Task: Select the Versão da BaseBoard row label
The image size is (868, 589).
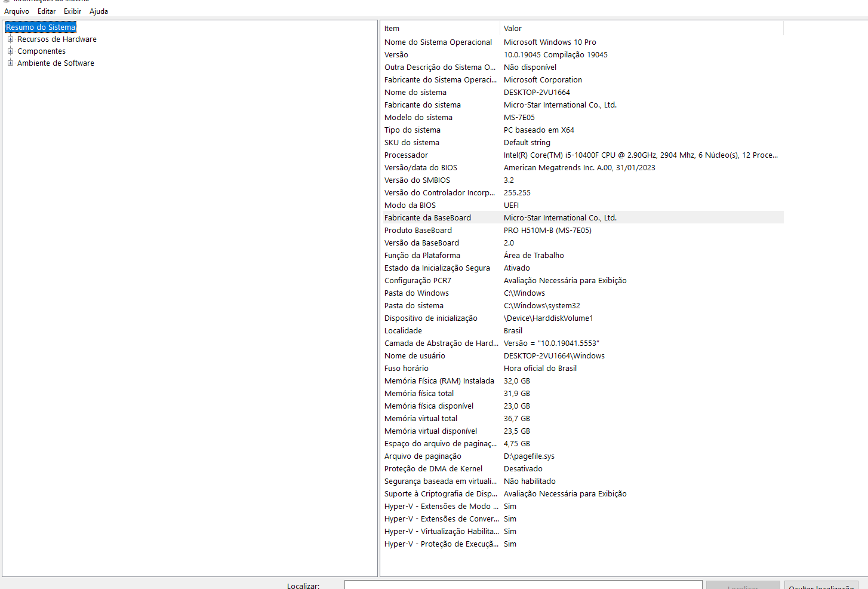Action: pos(421,243)
